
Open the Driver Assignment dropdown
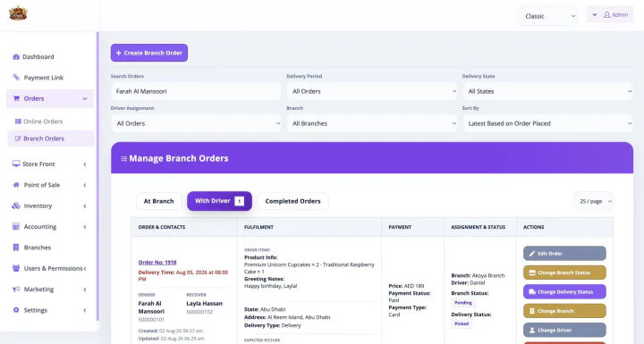(x=196, y=123)
